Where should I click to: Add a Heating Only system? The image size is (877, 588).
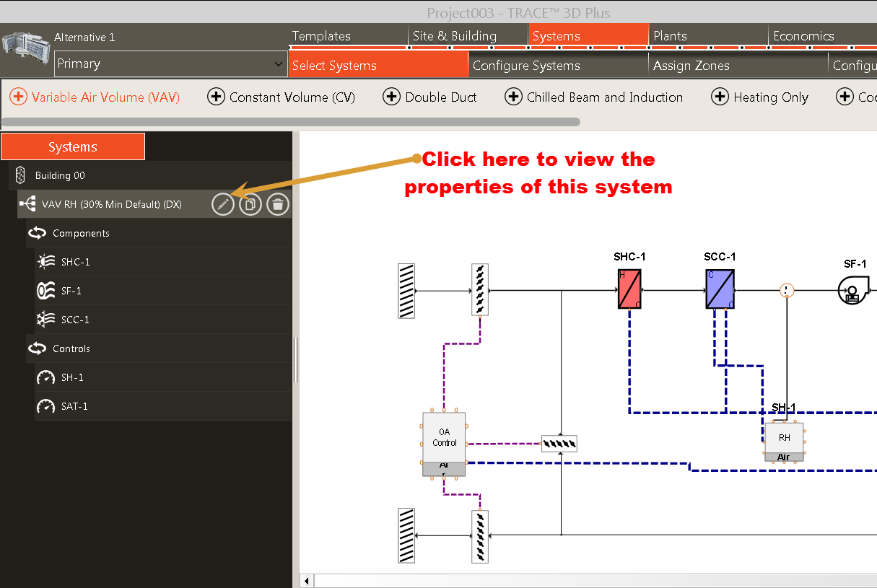click(759, 97)
